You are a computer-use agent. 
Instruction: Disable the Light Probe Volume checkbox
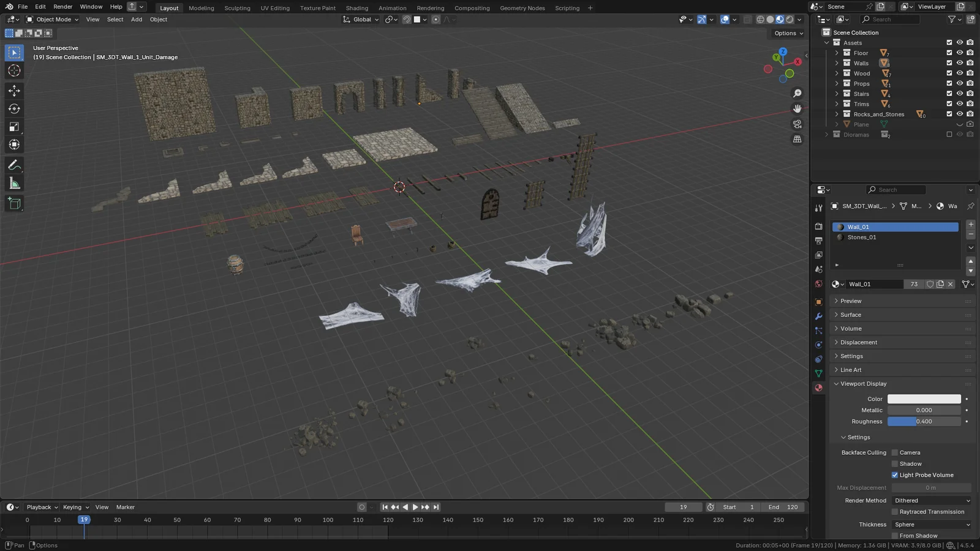click(895, 474)
